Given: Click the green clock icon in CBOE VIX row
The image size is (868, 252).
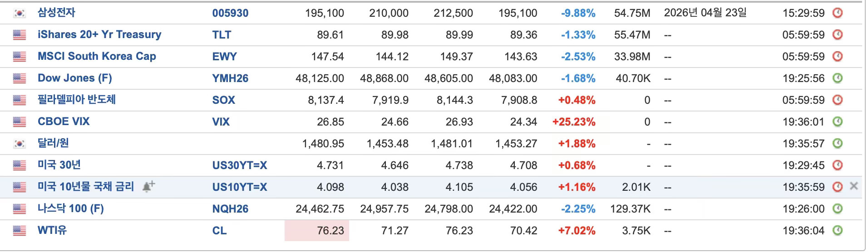Looking at the screenshot, I should 838,121.
